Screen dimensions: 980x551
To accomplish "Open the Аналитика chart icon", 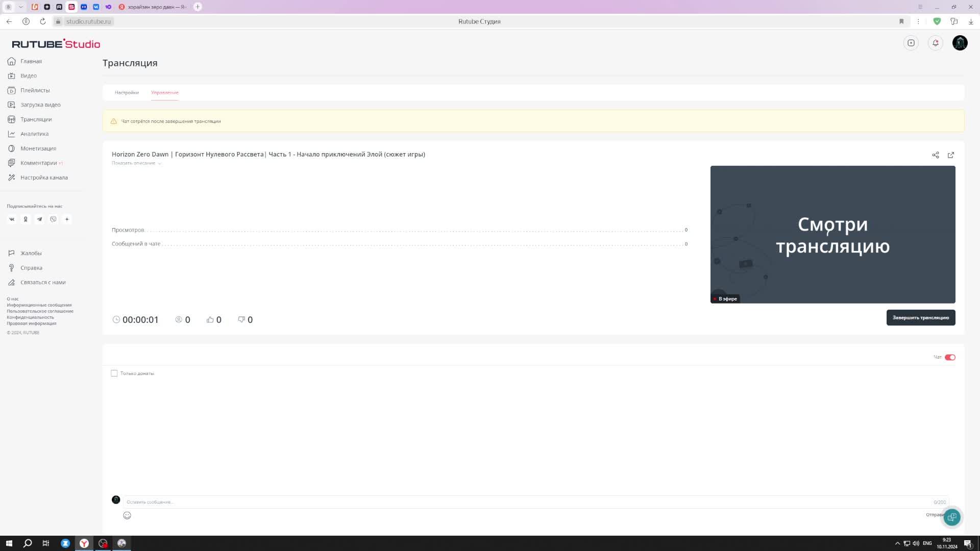I will click(x=11, y=134).
